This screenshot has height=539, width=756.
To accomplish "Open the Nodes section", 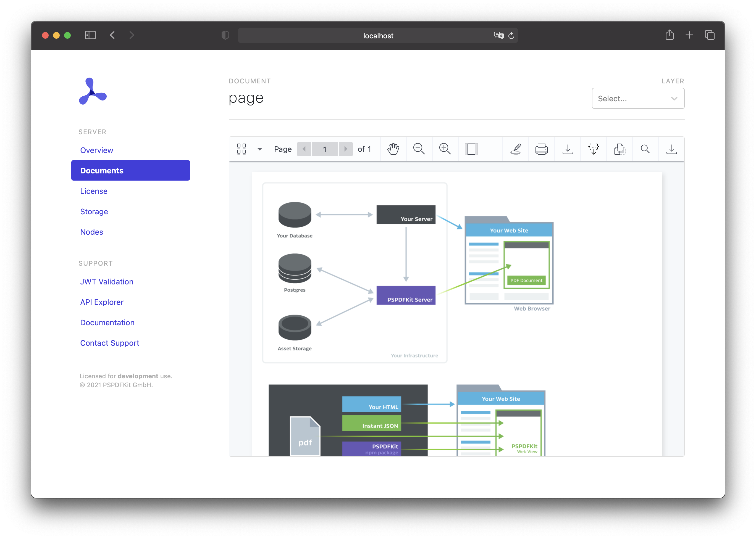I will click(91, 232).
